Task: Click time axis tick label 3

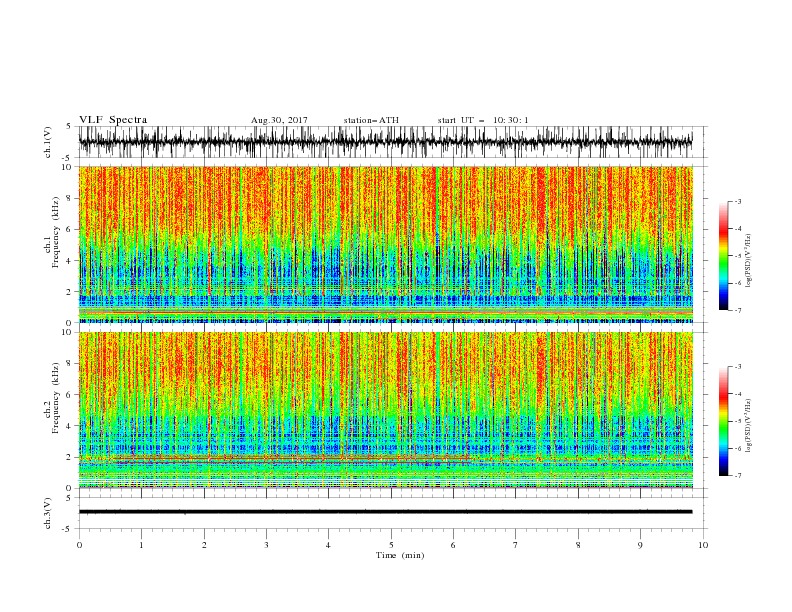Action: pyautogui.click(x=266, y=545)
